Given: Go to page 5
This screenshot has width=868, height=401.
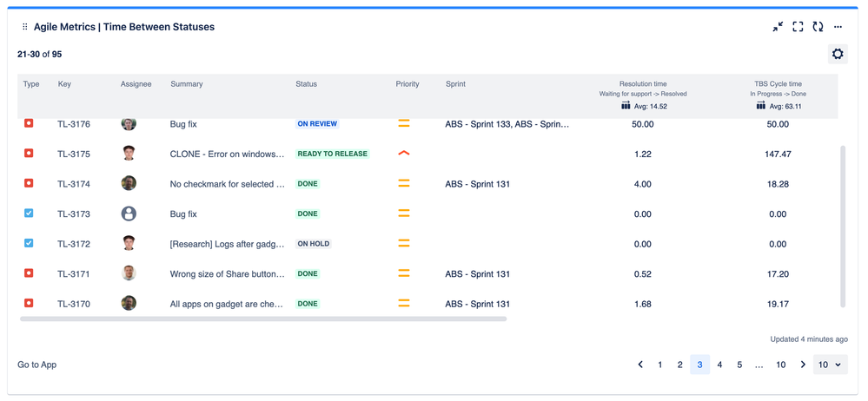Looking at the screenshot, I should click(739, 365).
